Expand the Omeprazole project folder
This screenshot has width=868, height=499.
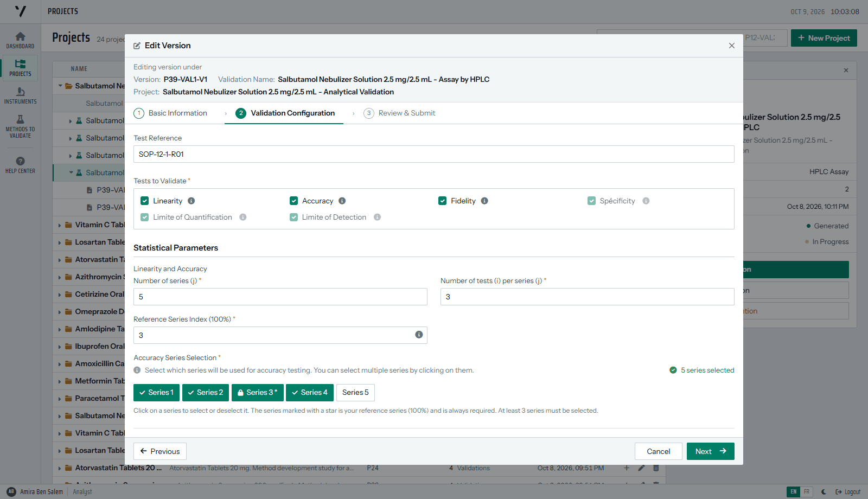pyautogui.click(x=60, y=312)
